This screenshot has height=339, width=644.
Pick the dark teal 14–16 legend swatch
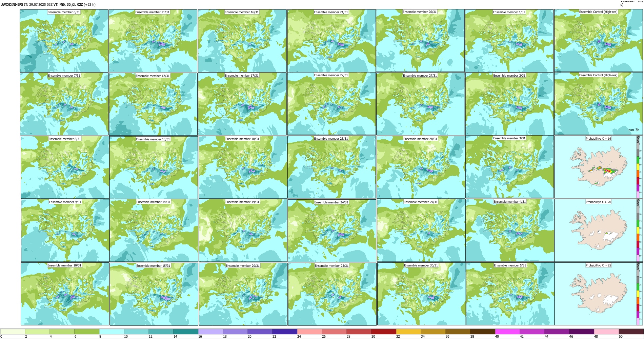[x=186, y=332]
